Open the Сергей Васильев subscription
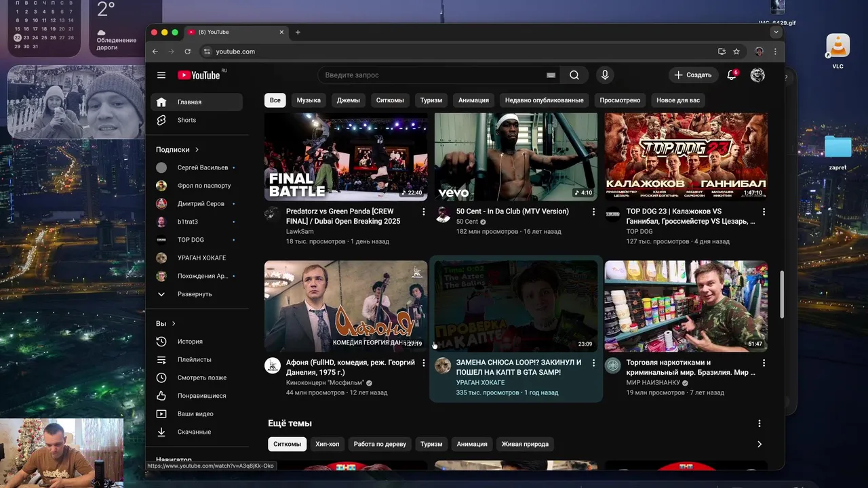Image resolution: width=868 pixels, height=488 pixels. (x=197, y=167)
